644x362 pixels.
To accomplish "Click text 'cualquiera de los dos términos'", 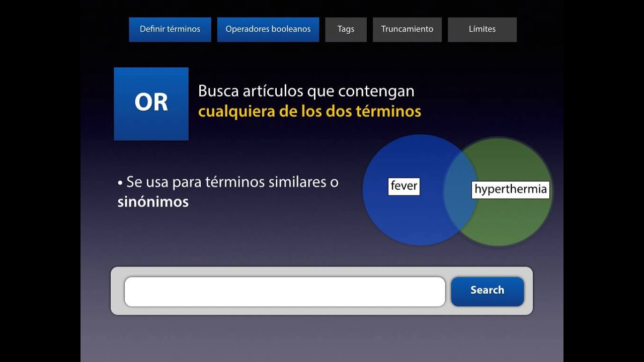I will [309, 111].
